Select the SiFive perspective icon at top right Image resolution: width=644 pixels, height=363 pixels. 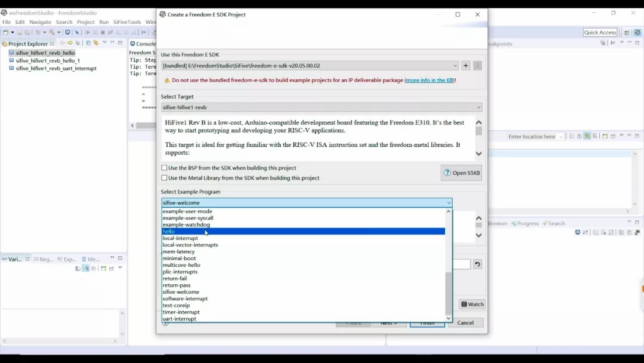[x=637, y=32]
